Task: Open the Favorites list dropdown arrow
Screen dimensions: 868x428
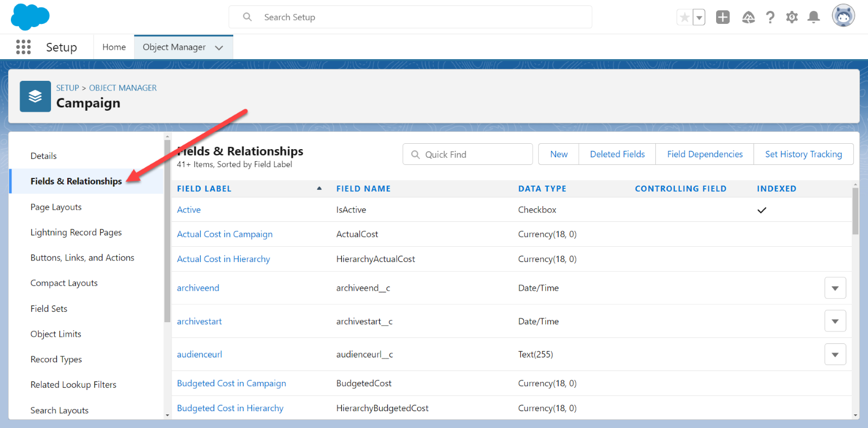Action: click(699, 17)
